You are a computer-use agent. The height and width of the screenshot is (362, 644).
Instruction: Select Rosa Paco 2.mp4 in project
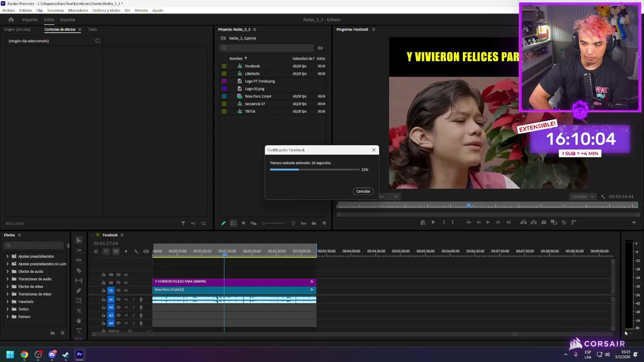pos(258,96)
